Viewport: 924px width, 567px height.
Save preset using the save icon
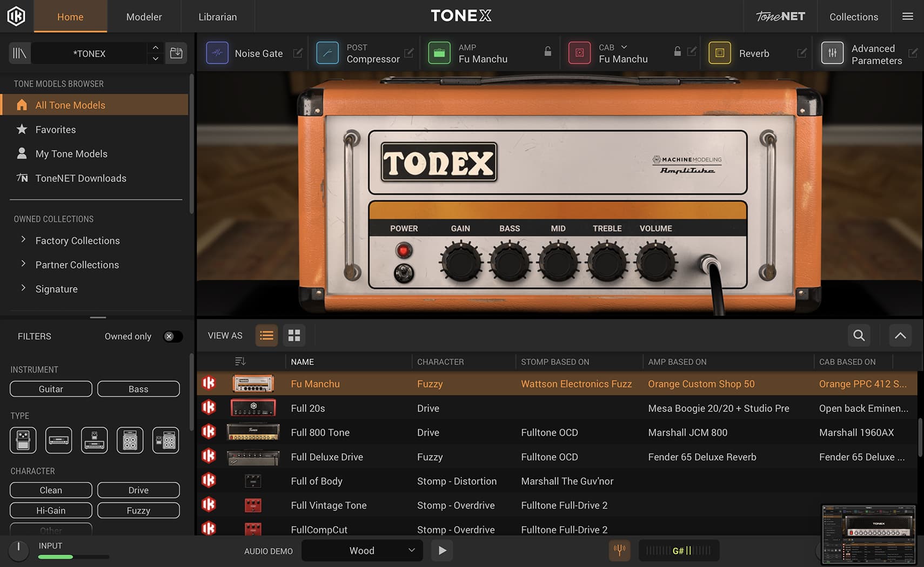(176, 53)
